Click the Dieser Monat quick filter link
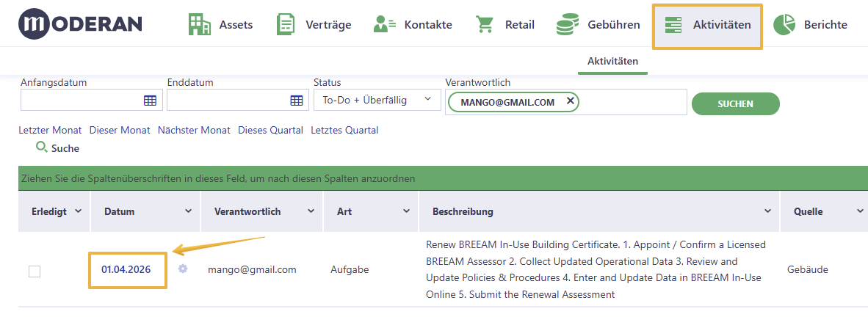 pos(120,131)
